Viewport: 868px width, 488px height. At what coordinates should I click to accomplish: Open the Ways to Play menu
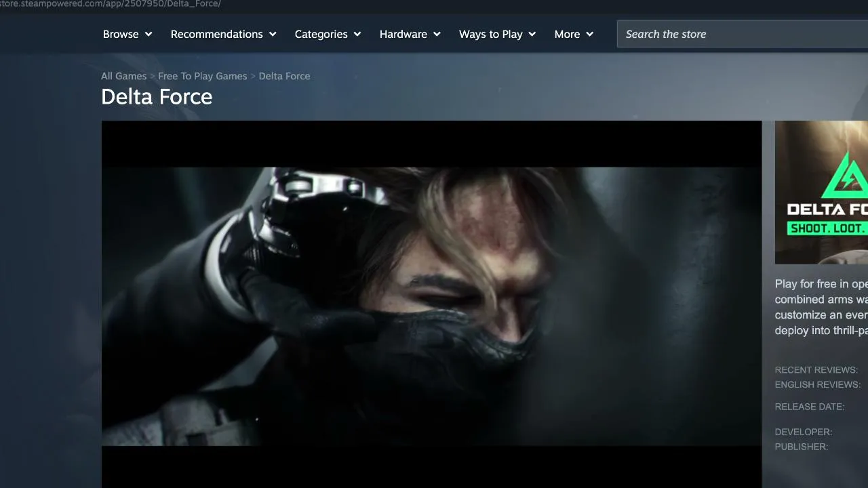(498, 34)
